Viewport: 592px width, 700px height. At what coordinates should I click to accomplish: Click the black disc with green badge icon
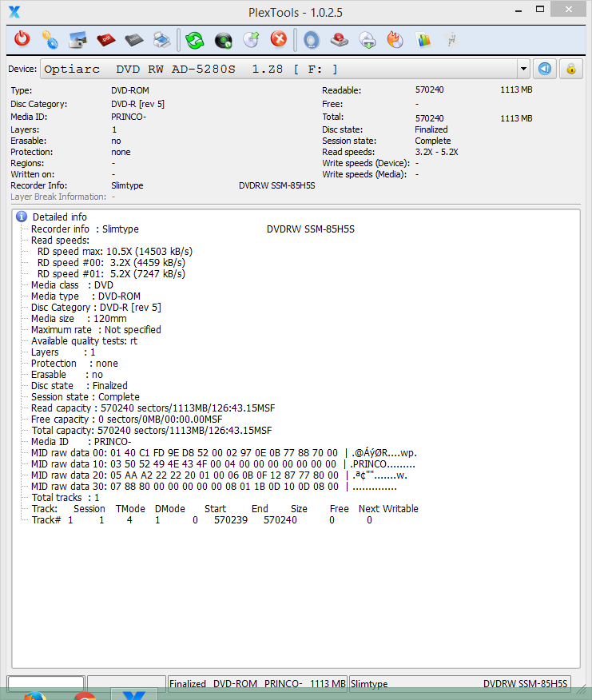tap(223, 40)
